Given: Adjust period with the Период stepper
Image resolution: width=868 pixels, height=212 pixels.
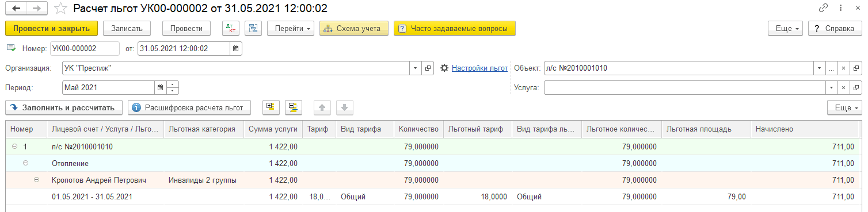Looking at the screenshot, I should coord(173,88).
